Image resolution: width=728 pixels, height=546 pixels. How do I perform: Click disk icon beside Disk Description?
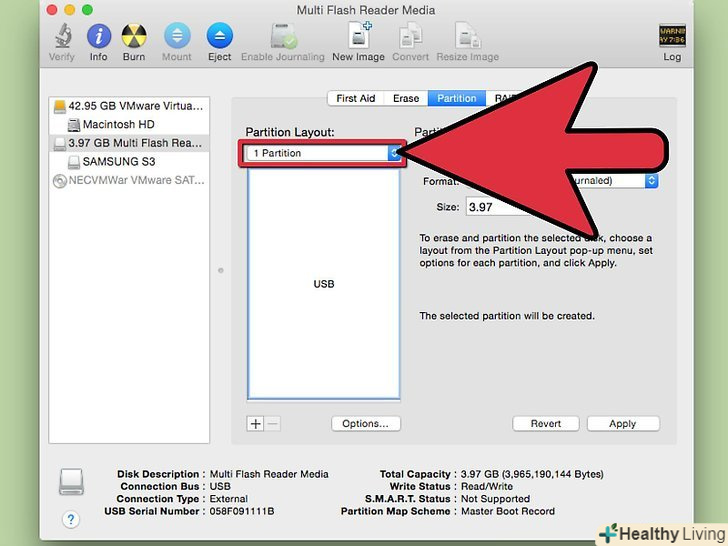click(72, 481)
